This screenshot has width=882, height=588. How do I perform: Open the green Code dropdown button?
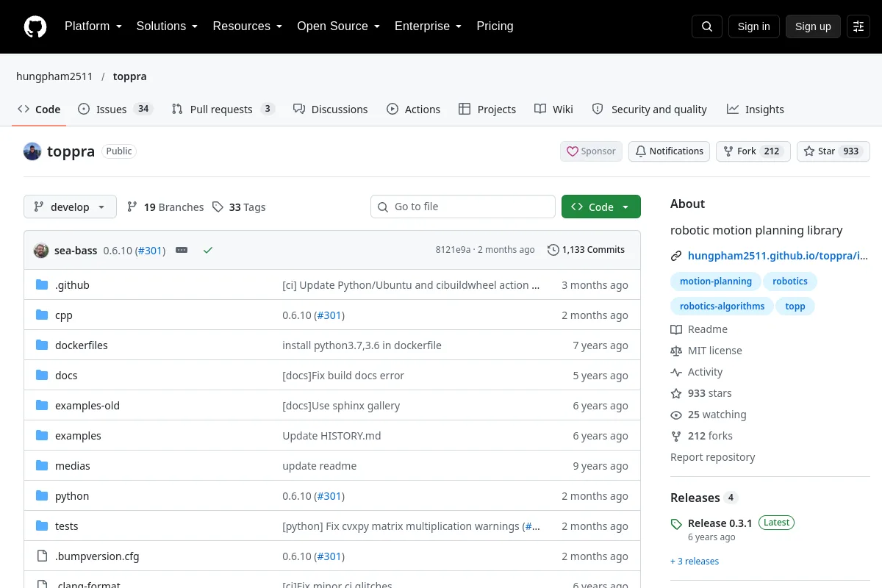pyautogui.click(x=601, y=207)
